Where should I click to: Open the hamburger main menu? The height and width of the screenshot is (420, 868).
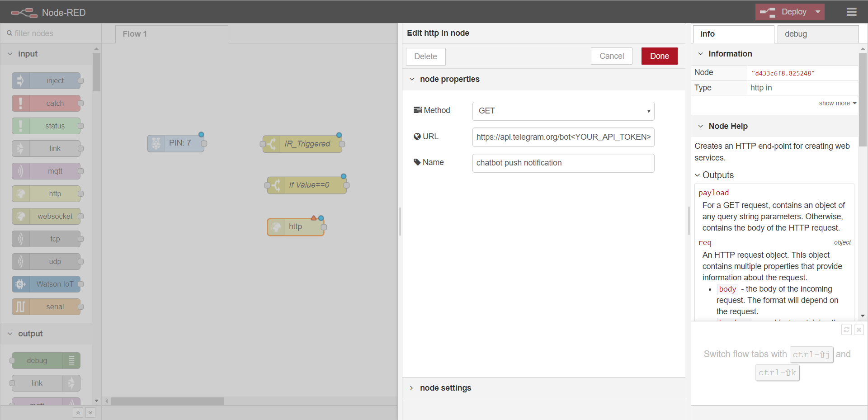852,12
